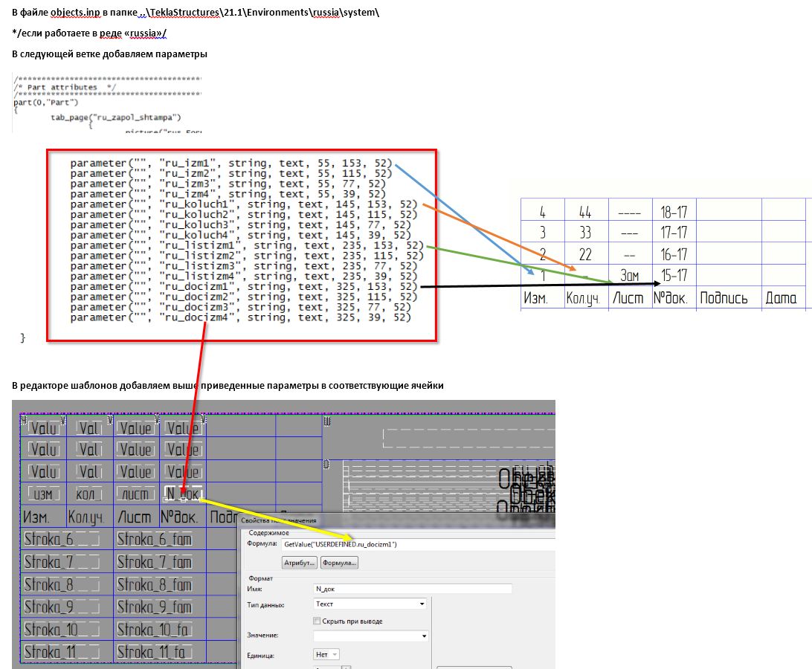This screenshot has height=669, width=812.
Task: Click the Stroka_8_fam field cell
Action: [x=155, y=585]
